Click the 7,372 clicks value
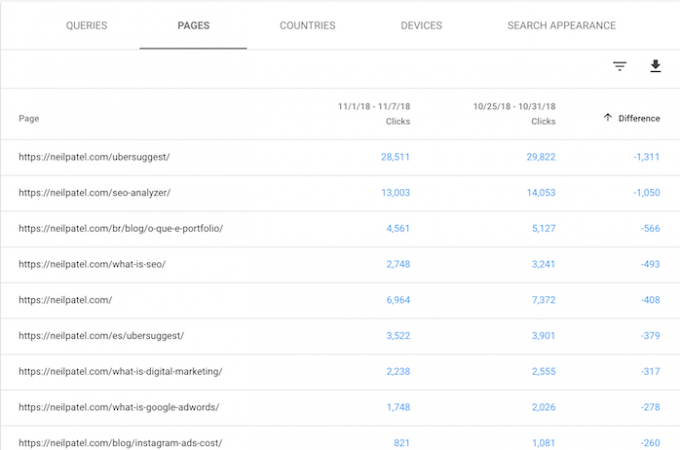Screen dimensions: 680x450 click(x=543, y=300)
